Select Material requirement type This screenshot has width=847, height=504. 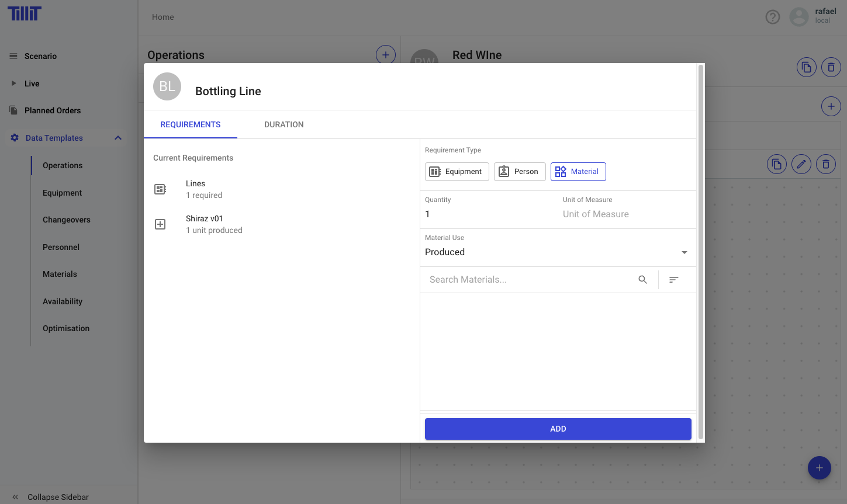click(x=578, y=172)
